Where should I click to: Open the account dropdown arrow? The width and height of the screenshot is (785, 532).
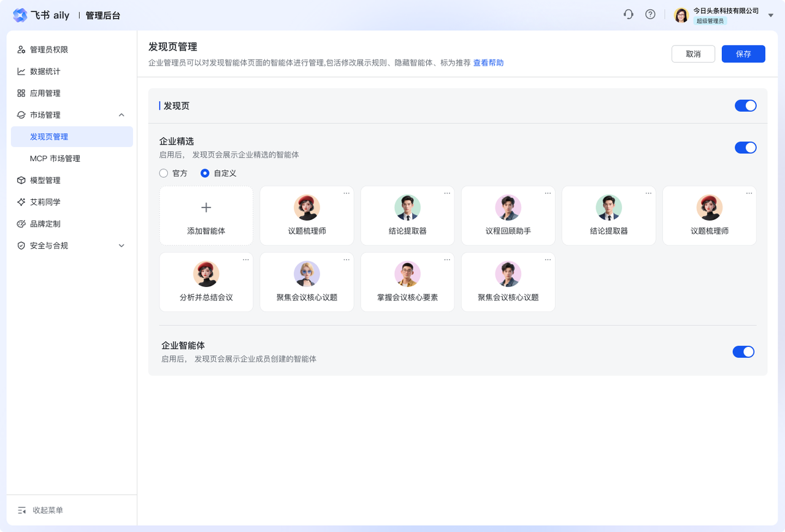click(x=771, y=15)
